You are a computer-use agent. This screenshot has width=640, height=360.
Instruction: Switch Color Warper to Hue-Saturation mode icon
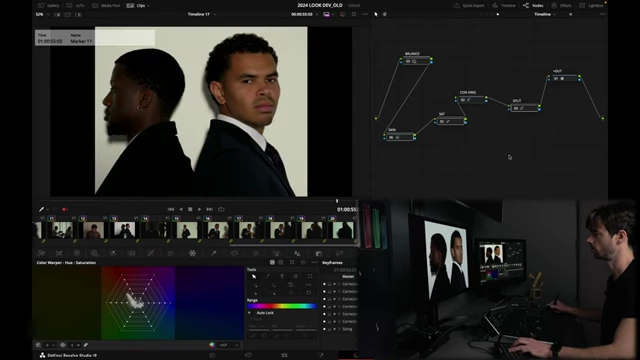tap(272, 262)
